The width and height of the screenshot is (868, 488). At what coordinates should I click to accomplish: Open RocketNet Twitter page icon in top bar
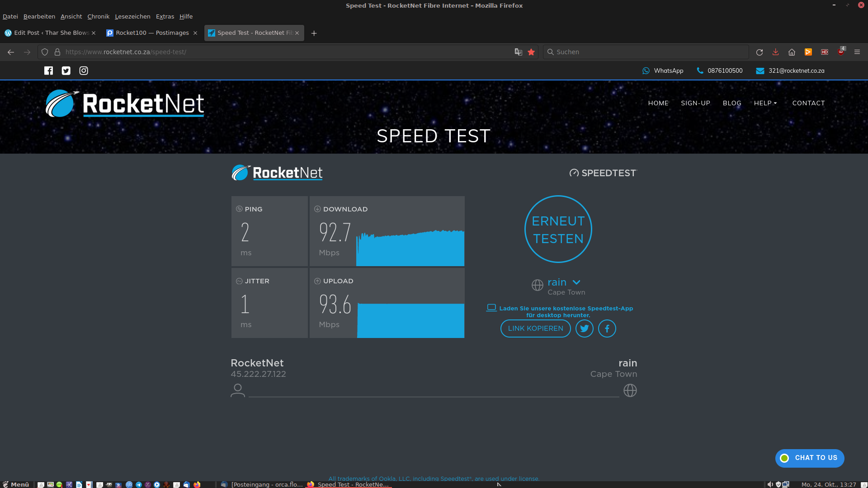pos(66,70)
